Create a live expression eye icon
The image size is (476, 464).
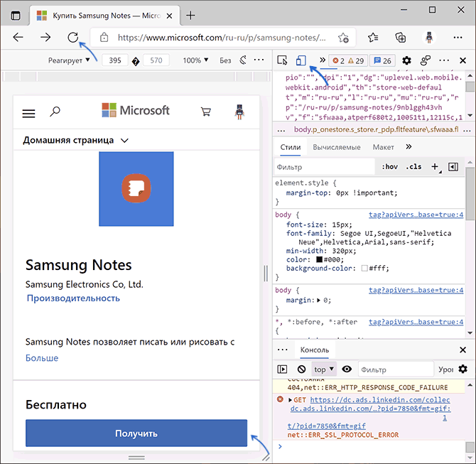[x=347, y=369]
